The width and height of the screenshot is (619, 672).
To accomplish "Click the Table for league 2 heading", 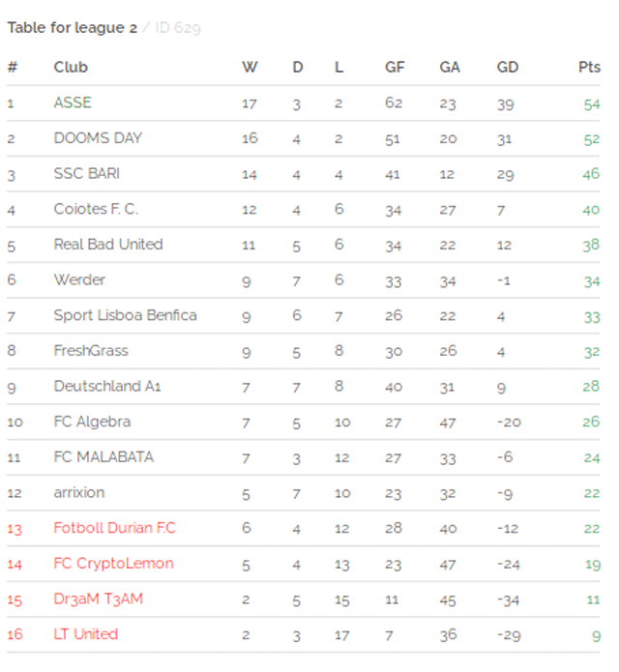I will (x=73, y=28).
